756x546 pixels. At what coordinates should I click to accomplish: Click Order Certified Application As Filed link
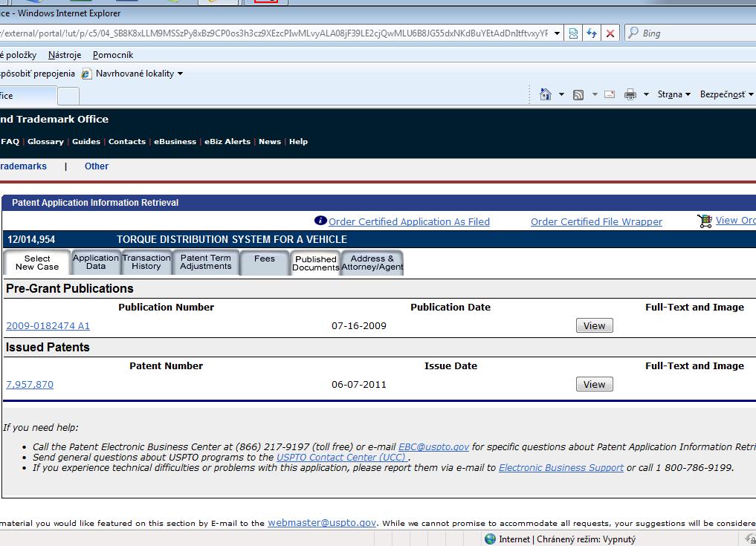tap(409, 221)
